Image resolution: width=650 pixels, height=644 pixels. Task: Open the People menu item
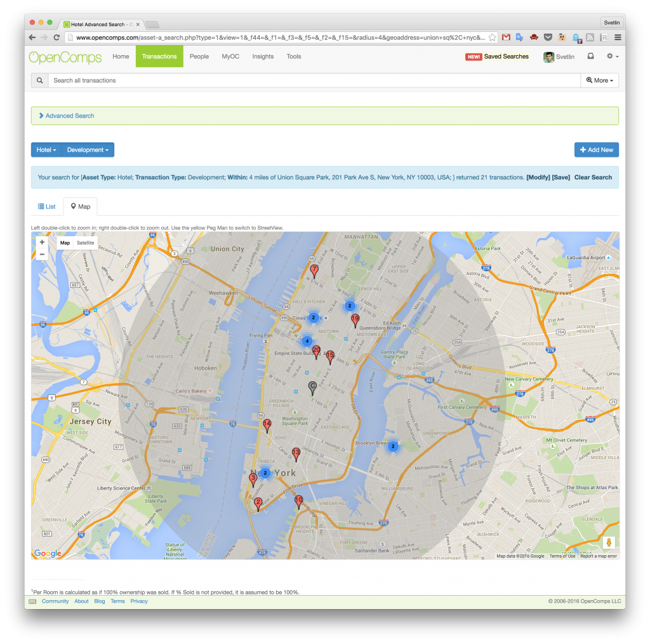tap(199, 57)
